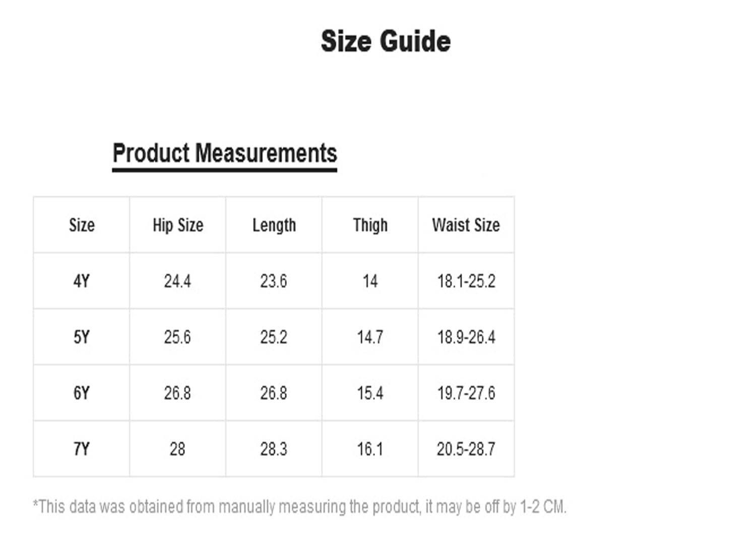Image resolution: width=756 pixels, height=554 pixels.
Task: Click the Waist Size column header
Action: (466, 225)
